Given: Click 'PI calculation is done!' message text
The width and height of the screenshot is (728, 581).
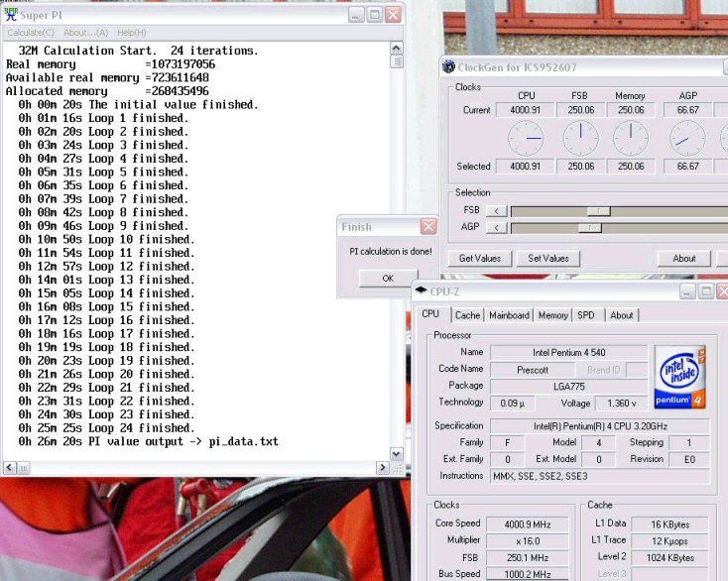Looking at the screenshot, I should [391, 251].
